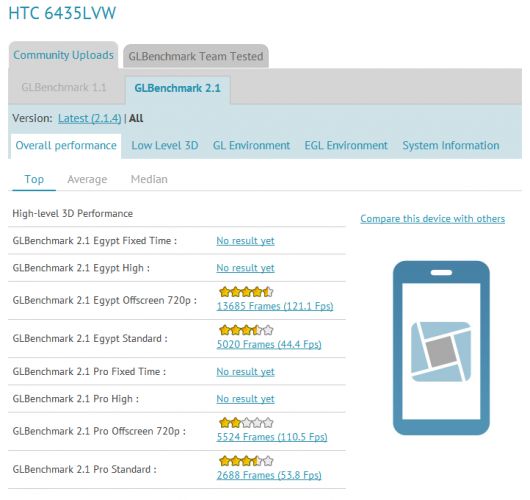
Task: Open 5524 Frames (110.5 Fps) result
Action: click(x=272, y=437)
